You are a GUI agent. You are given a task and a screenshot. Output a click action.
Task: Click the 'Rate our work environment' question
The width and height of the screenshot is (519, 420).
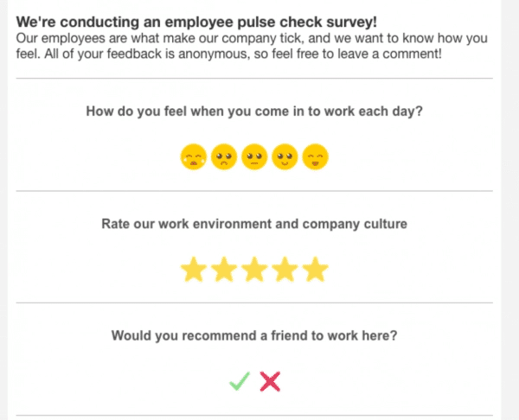click(254, 224)
